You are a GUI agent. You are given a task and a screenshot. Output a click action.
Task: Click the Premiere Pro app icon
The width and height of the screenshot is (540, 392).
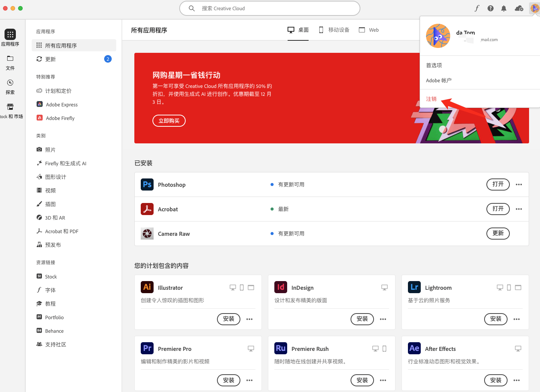(147, 348)
